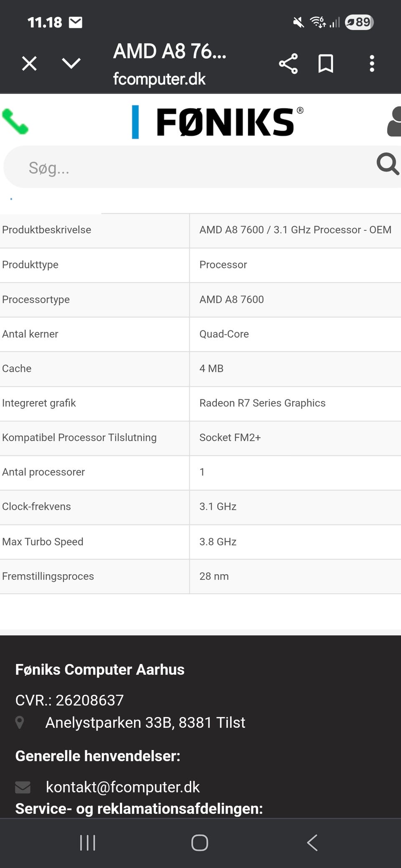Expand the downward chevron next to close
The height and width of the screenshot is (868, 401).
(x=71, y=63)
